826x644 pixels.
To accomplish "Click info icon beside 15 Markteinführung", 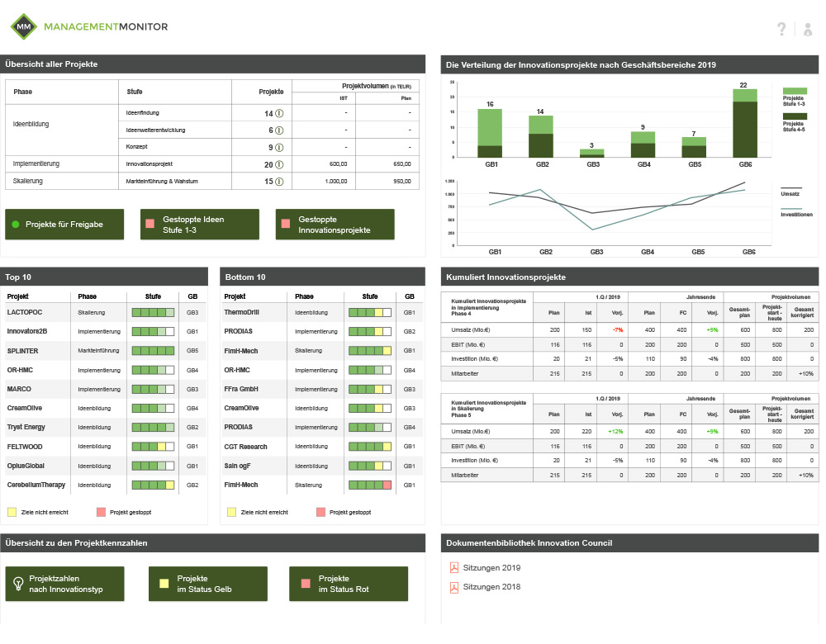I will (x=280, y=181).
